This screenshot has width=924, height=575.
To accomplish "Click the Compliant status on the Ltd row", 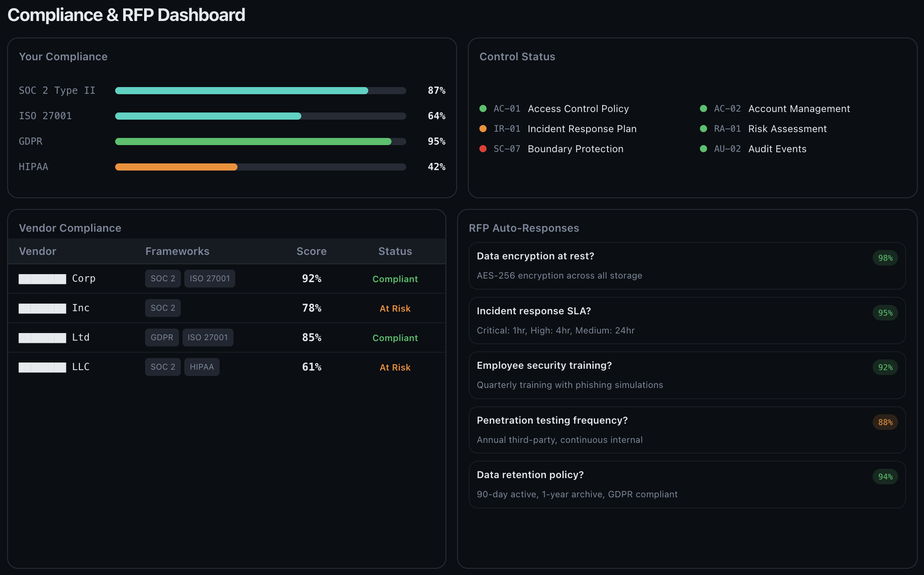I will pyautogui.click(x=395, y=337).
